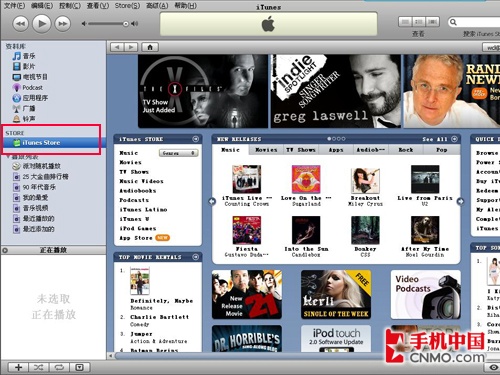Click the store Forward navigation arrow
The height and width of the screenshot is (375, 500).
click(131, 47)
